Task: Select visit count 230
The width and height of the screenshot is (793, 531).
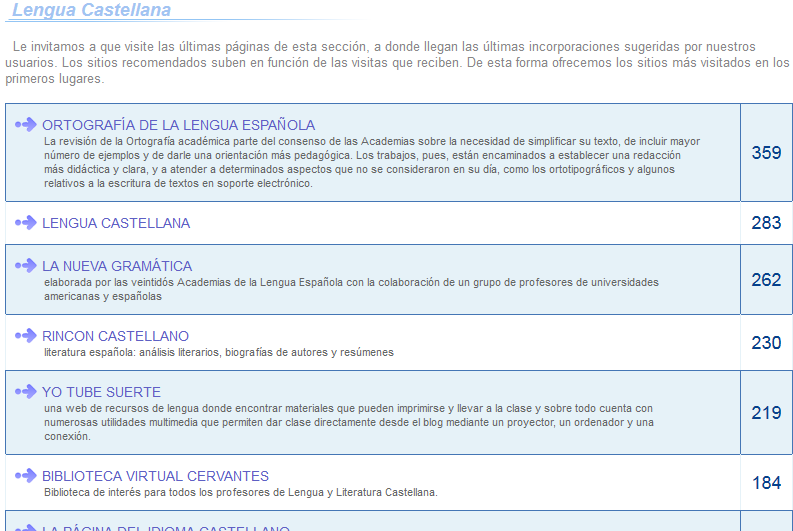Action: 766,342
